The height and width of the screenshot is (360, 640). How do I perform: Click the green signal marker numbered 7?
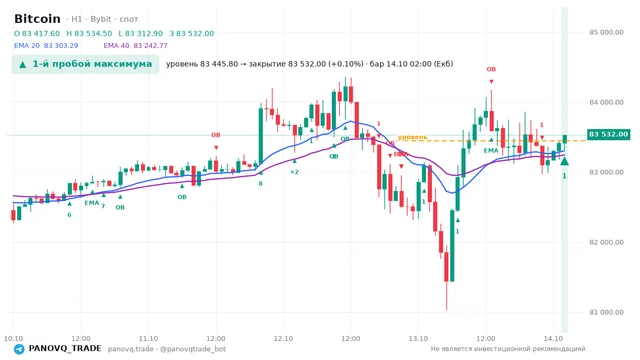tap(103, 202)
